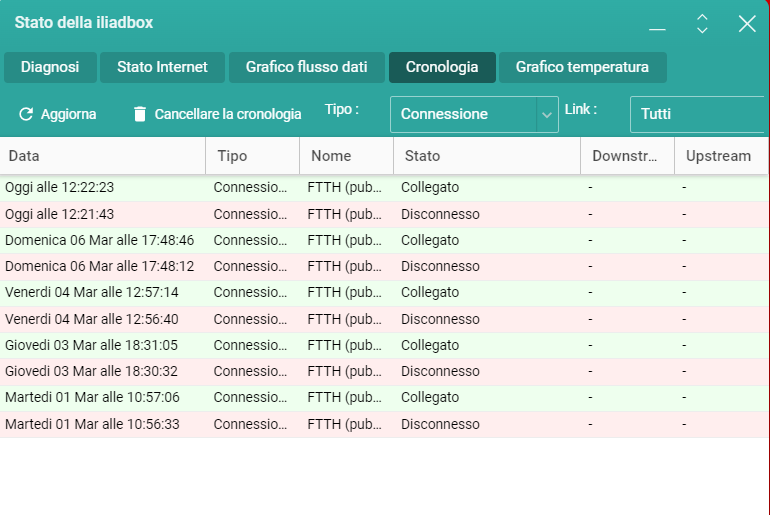
Task: Click the Downstream column header
Action: click(x=627, y=156)
